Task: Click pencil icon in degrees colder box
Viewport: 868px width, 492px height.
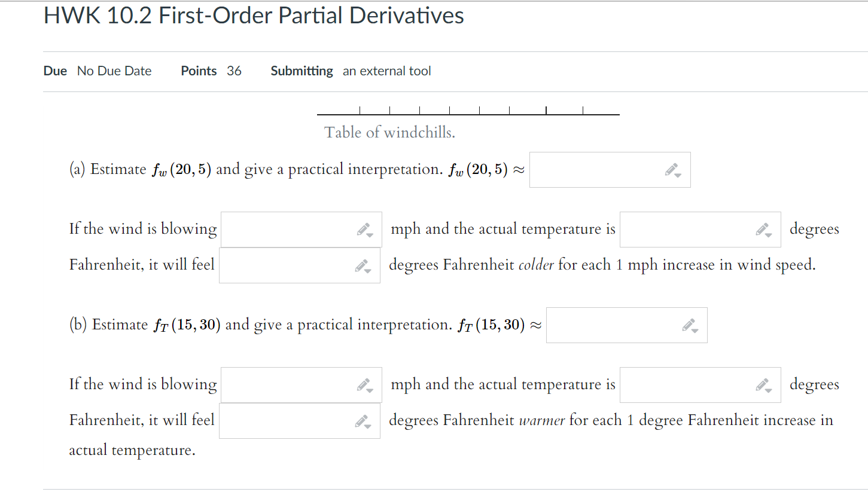Action: 363,264
